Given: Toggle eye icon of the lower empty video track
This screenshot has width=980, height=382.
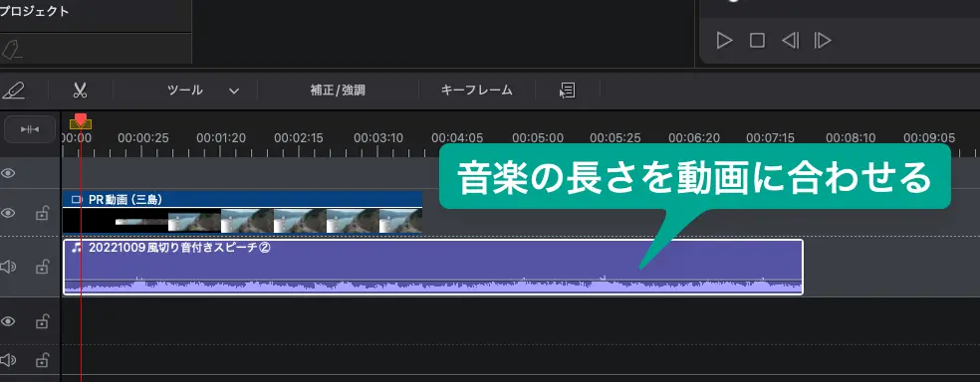Looking at the screenshot, I should tap(8, 321).
